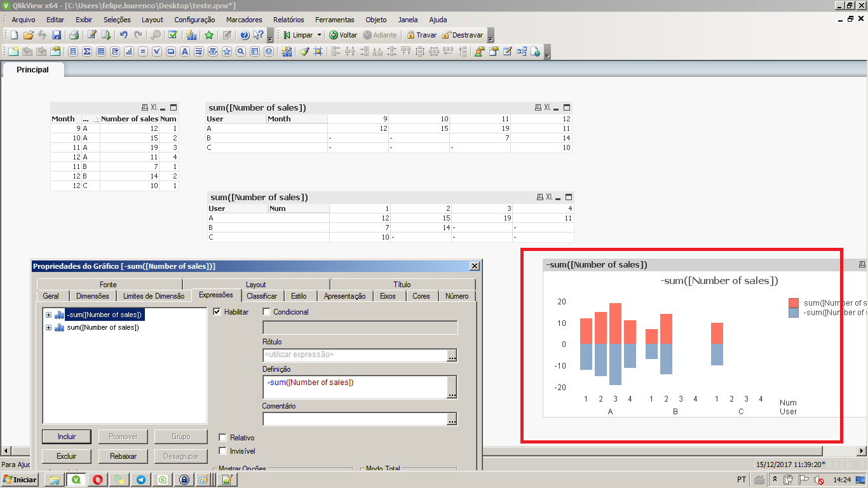This screenshot has height=488, width=868.
Task: Switch to the Eixos tab
Action: [388, 296]
